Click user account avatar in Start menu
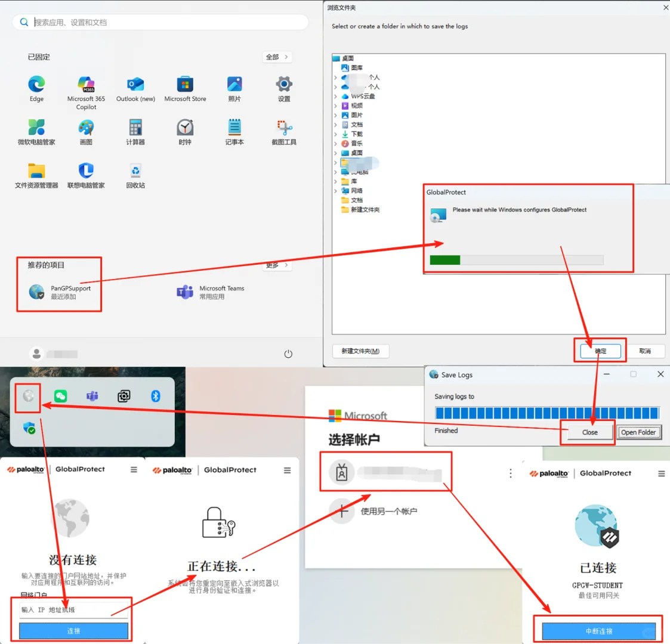Image resolution: width=670 pixels, height=644 pixels. coord(37,354)
